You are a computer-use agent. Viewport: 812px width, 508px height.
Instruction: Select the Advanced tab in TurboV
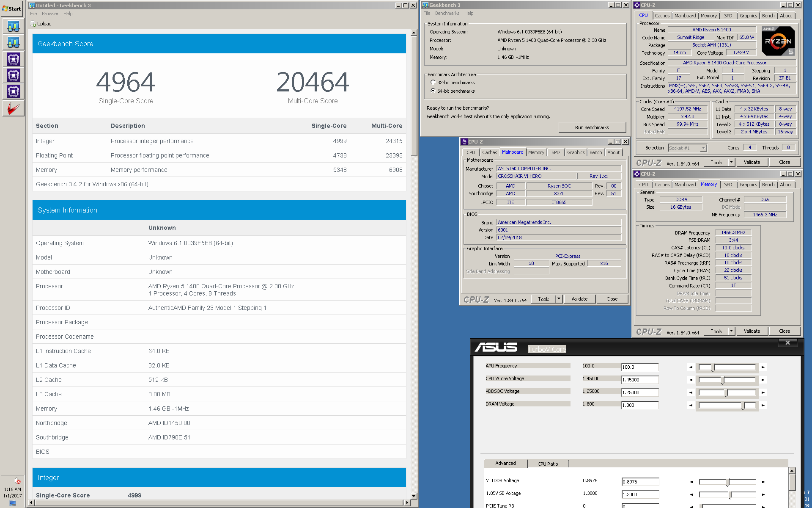point(505,463)
